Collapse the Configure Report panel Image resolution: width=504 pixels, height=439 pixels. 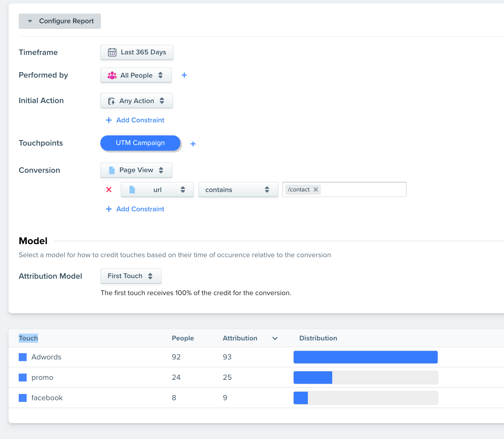(60, 21)
